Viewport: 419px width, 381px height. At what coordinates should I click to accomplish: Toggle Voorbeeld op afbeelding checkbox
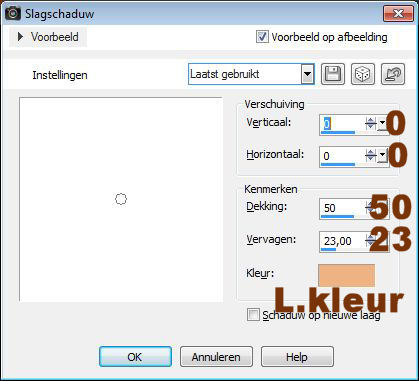(262, 37)
